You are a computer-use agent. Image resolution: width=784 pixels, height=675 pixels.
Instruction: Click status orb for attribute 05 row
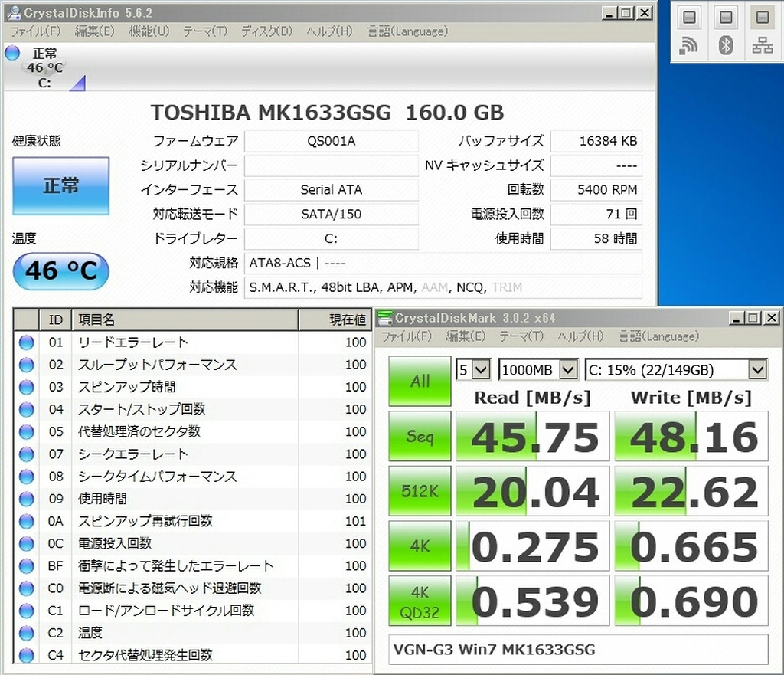pyautogui.click(x=27, y=432)
